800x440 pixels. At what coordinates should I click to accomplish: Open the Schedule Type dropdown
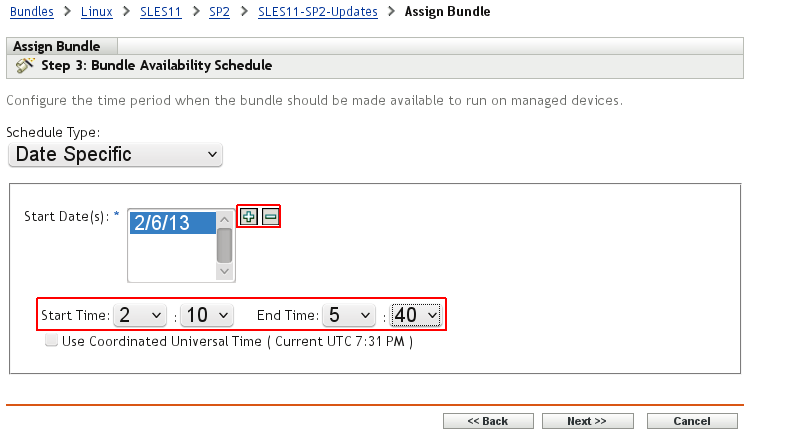(115, 154)
